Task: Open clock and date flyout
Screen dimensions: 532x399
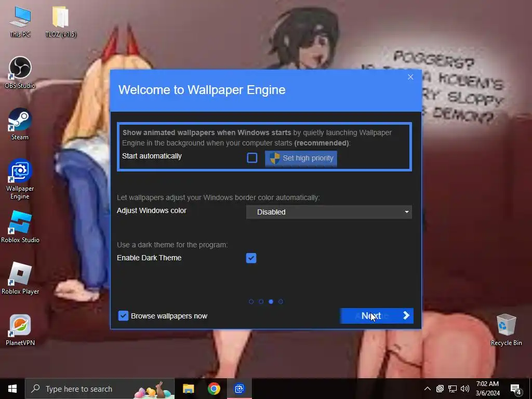Action: coord(487,389)
